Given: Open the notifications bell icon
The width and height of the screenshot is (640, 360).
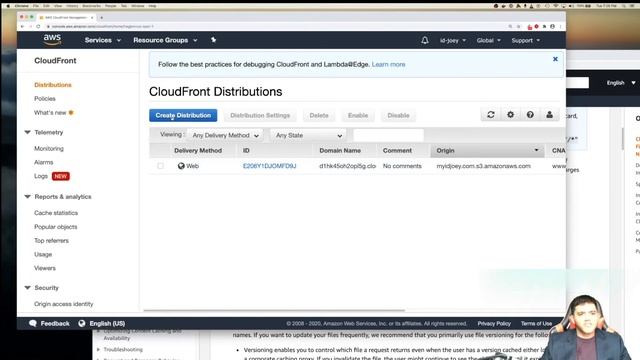Looking at the screenshot, I should click(x=424, y=40).
